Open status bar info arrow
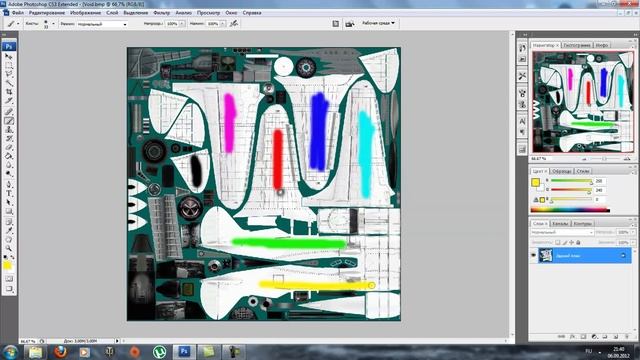640x360 pixels. click(x=118, y=340)
